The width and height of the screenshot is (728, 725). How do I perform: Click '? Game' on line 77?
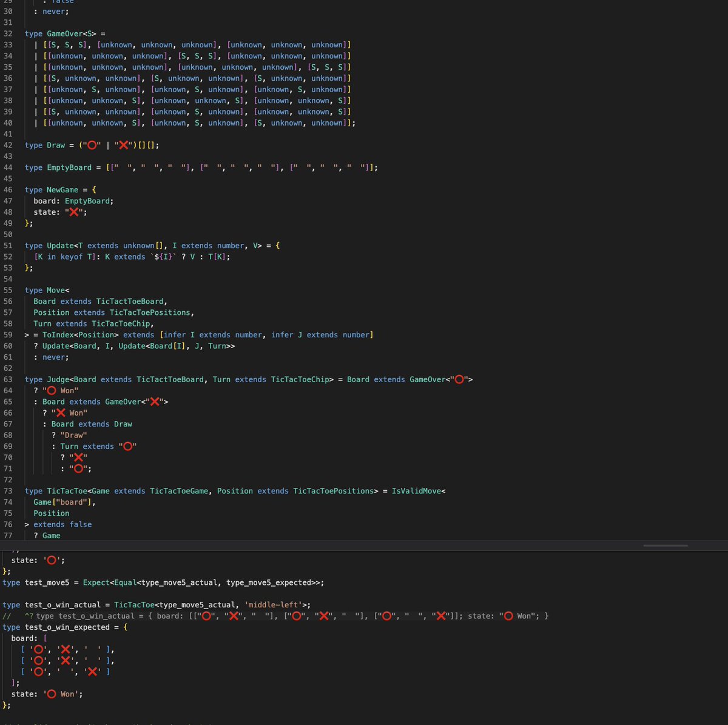coord(47,536)
